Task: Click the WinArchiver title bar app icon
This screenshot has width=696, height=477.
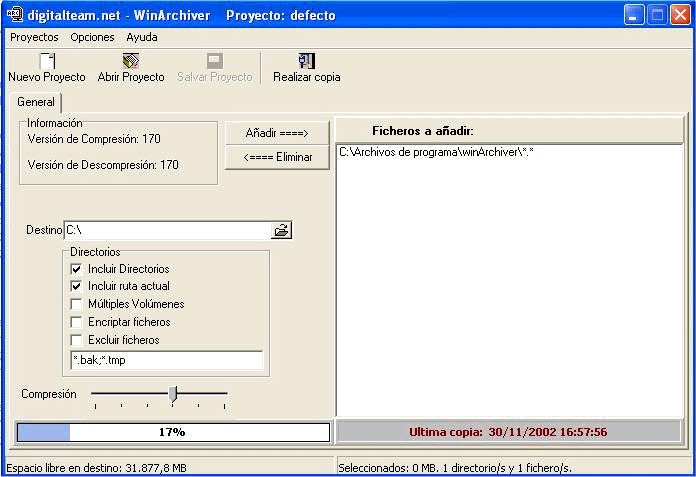Action: tap(15, 15)
